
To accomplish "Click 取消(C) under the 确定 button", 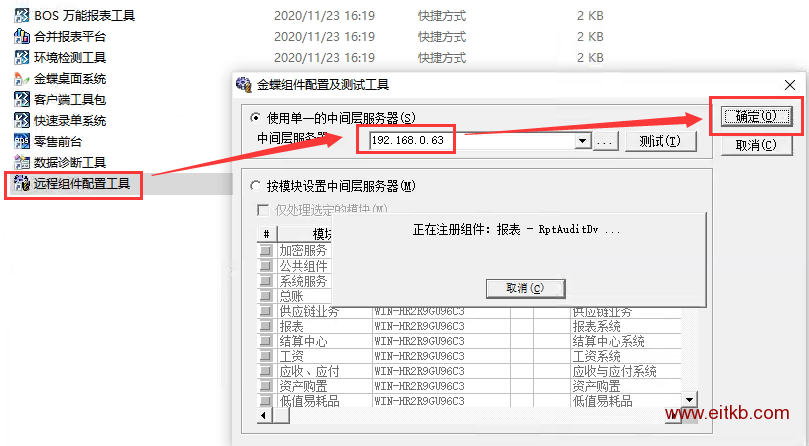I will coord(756,145).
